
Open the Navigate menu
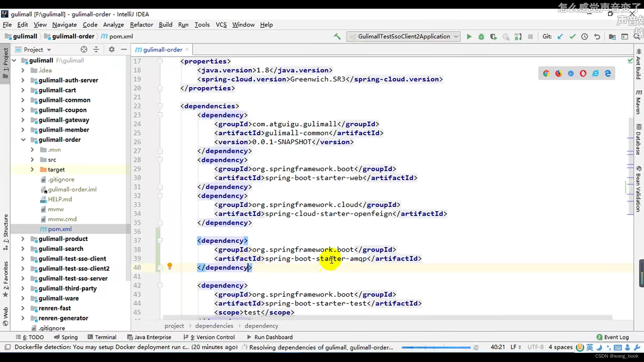[64, 25]
